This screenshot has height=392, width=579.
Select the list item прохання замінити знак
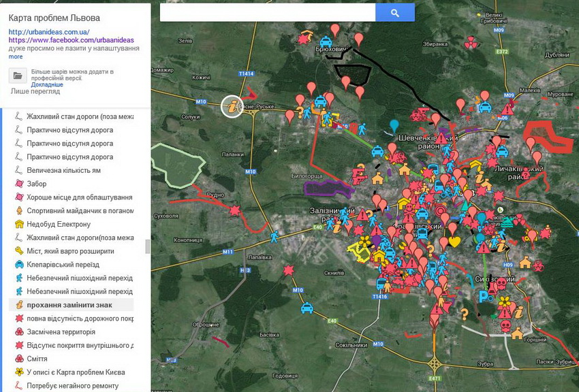69,305
